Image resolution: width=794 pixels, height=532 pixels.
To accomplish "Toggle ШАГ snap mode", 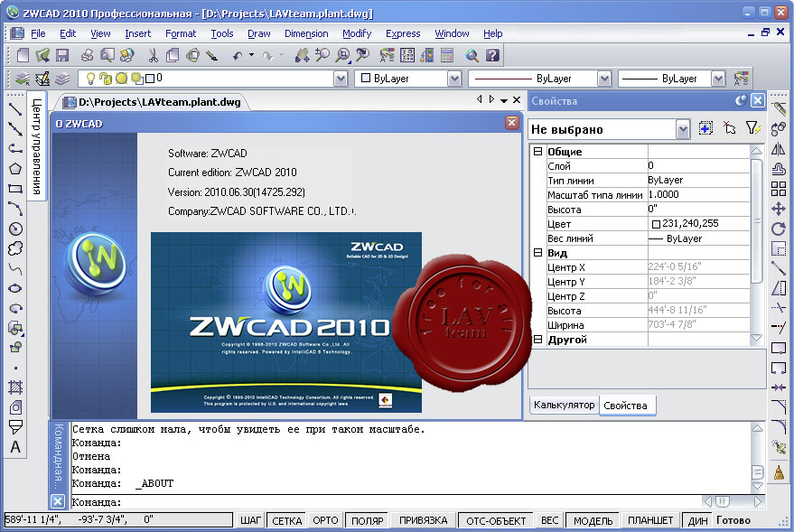I will [x=250, y=520].
